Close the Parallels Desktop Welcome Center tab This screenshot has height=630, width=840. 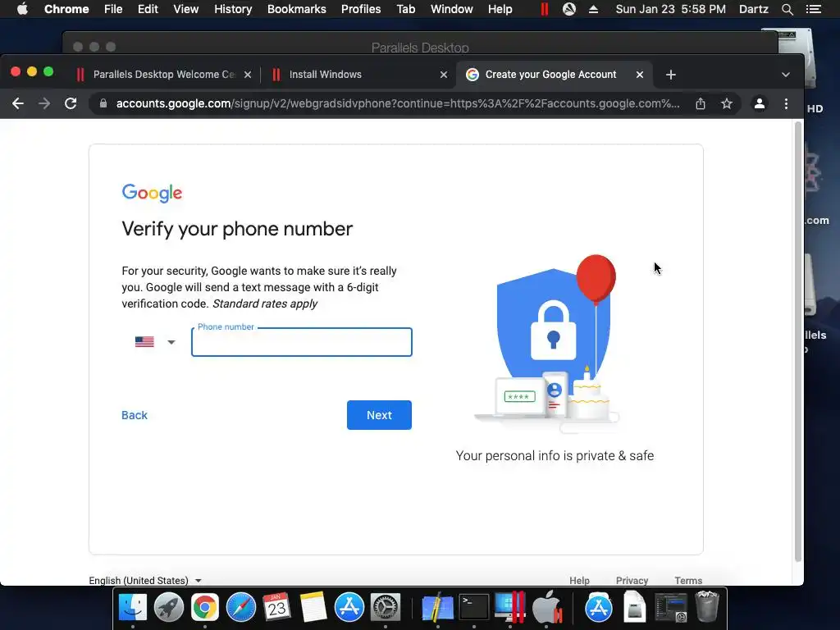point(248,75)
